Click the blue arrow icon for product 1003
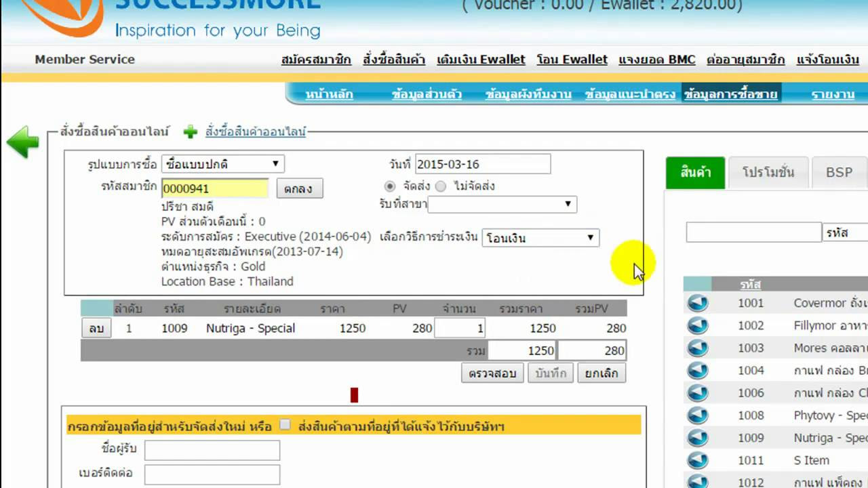Viewport: 868px width, 488px height. coord(698,348)
